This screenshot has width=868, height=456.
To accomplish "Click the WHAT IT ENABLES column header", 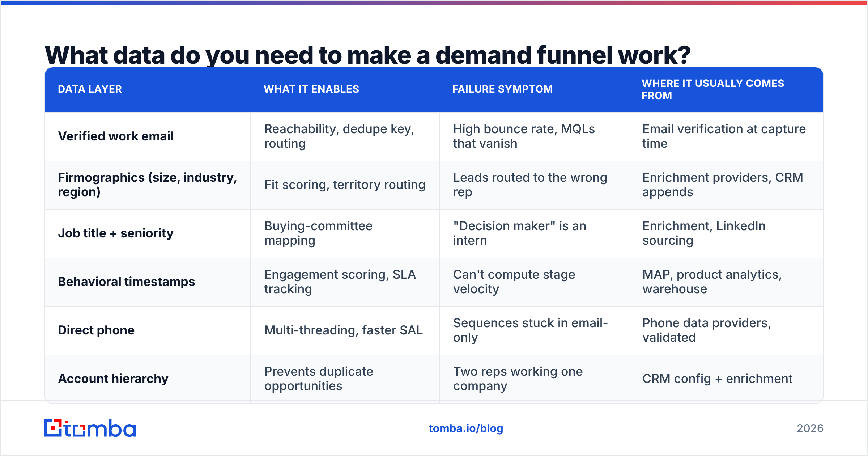I will pyautogui.click(x=345, y=89).
